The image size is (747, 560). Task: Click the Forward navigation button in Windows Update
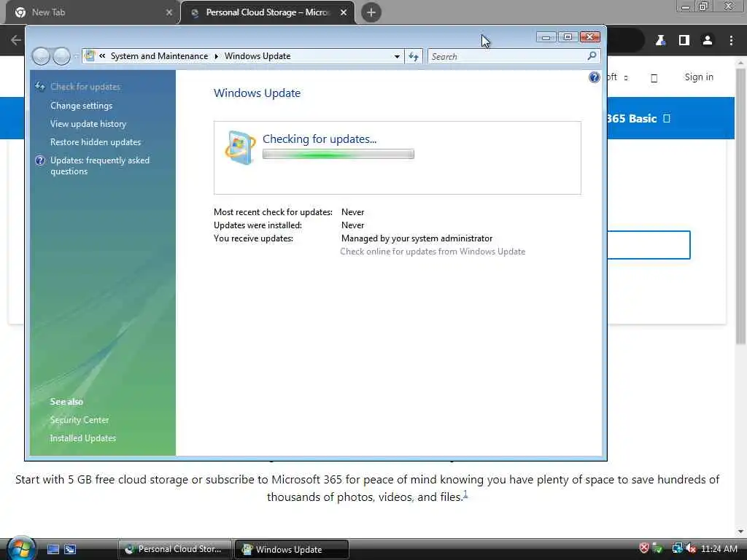pos(61,56)
